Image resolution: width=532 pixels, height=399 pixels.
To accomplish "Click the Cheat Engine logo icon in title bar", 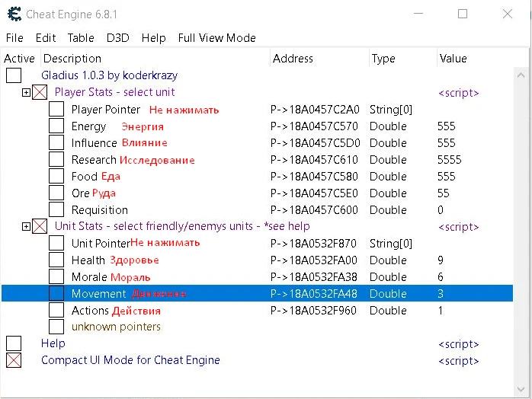I will click(13, 14).
